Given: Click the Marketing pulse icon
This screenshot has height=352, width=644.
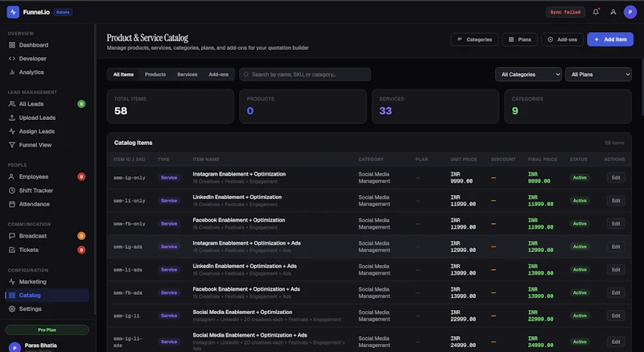Looking at the screenshot, I should (x=12, y=282).
